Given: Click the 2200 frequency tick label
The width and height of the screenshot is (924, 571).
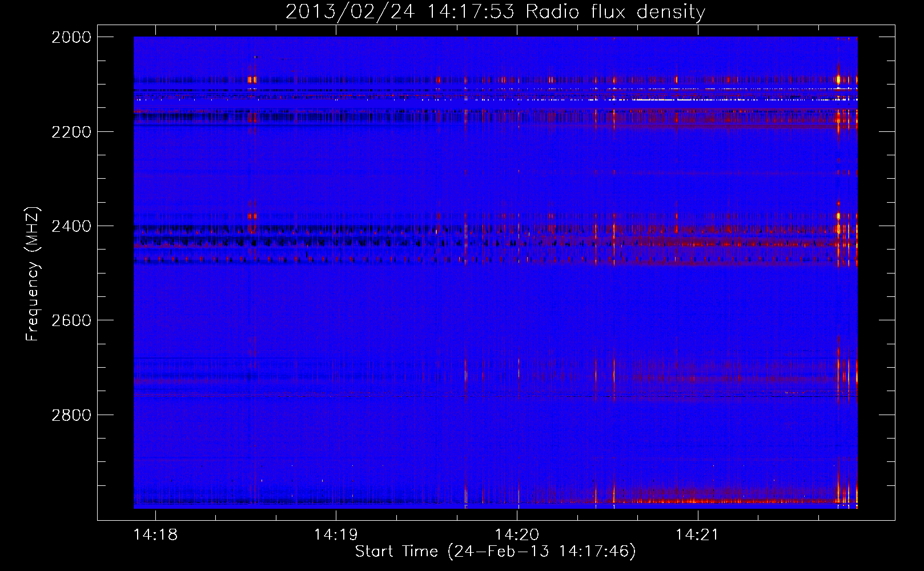Looking at the screenshot, I should pyautogui.click(x=71, y=132).
